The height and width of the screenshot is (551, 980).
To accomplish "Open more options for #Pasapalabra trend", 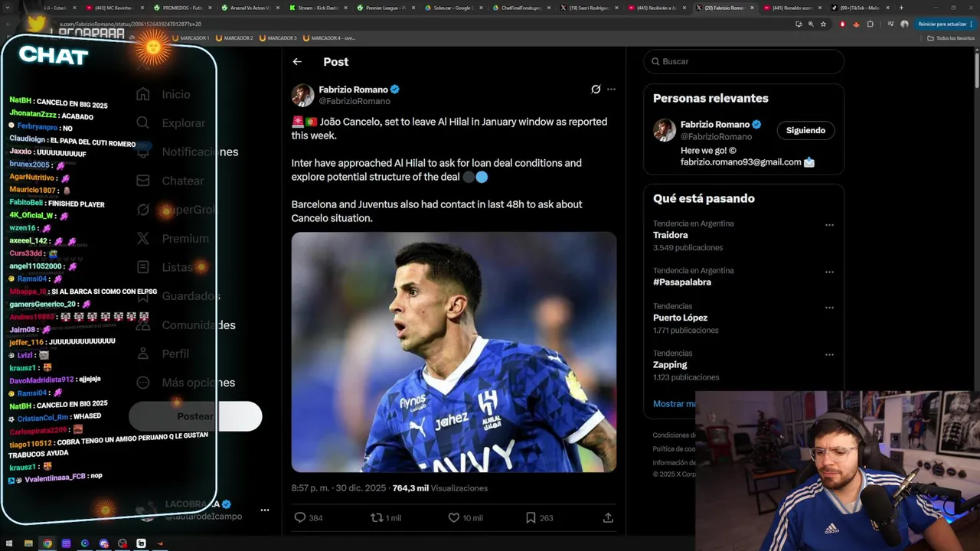I will (x=829, y=272).
